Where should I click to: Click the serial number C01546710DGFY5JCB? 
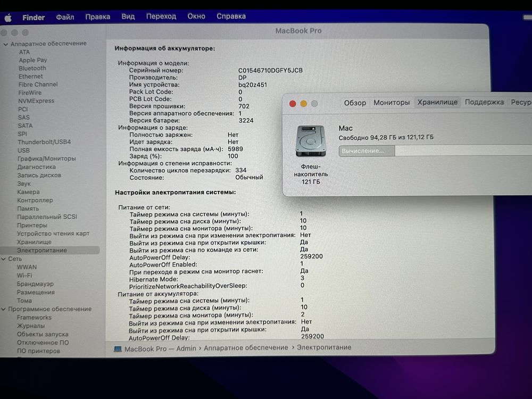tap(270, 71)
